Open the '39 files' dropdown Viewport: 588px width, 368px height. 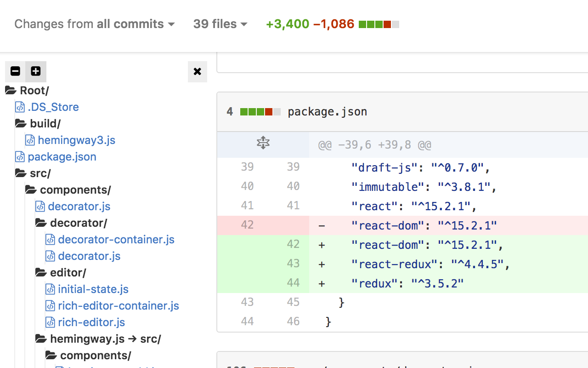click(220, 24)
